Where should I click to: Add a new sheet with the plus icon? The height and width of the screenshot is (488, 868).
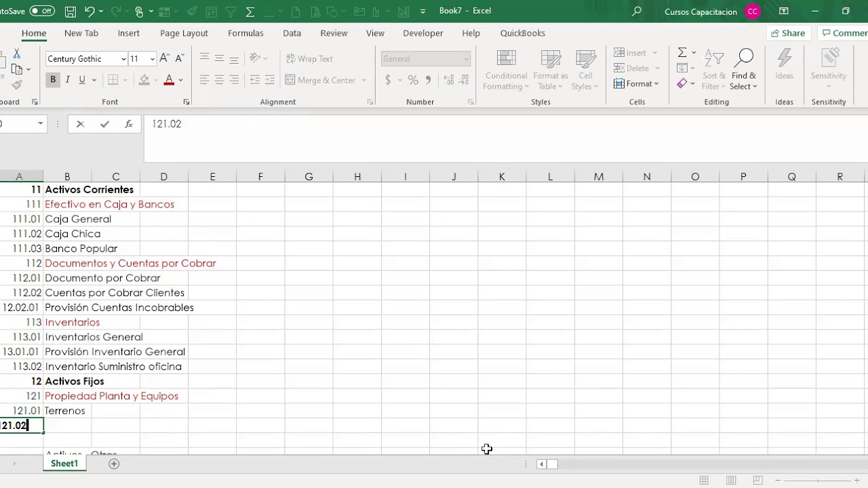(114, 464)
